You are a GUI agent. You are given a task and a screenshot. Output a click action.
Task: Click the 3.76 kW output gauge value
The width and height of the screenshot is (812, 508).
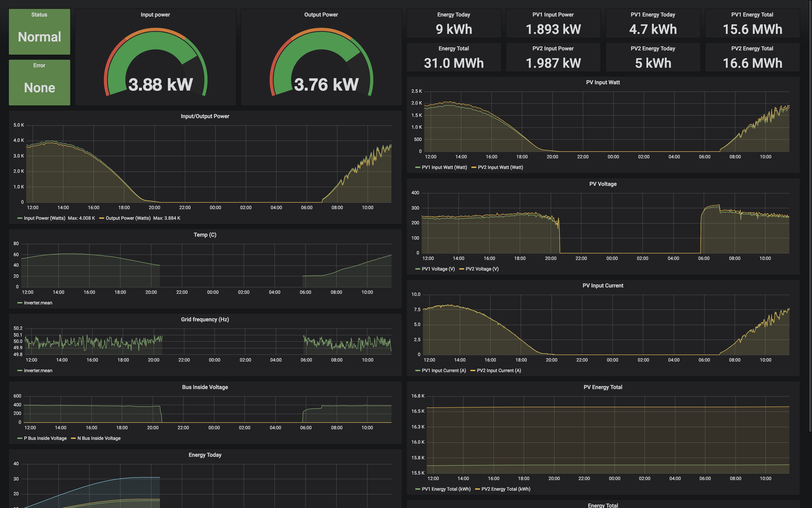326,84
